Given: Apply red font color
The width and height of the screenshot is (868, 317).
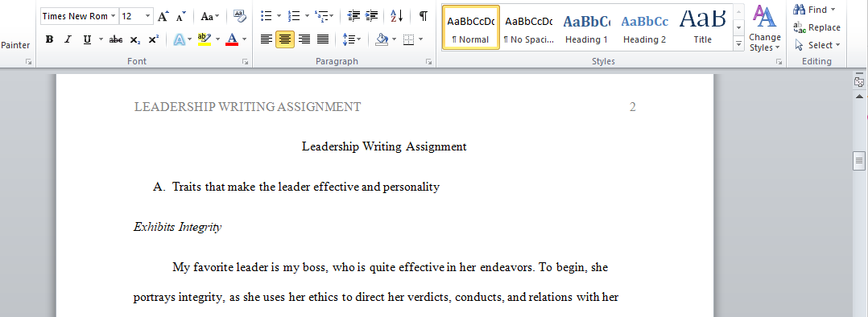Looking at the screenshot, I should (232, 39).
